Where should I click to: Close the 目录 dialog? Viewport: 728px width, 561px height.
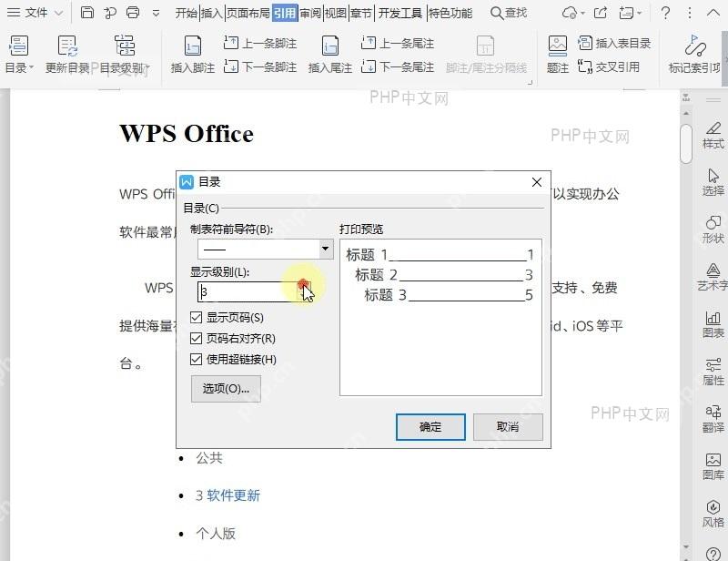[537, 182]
